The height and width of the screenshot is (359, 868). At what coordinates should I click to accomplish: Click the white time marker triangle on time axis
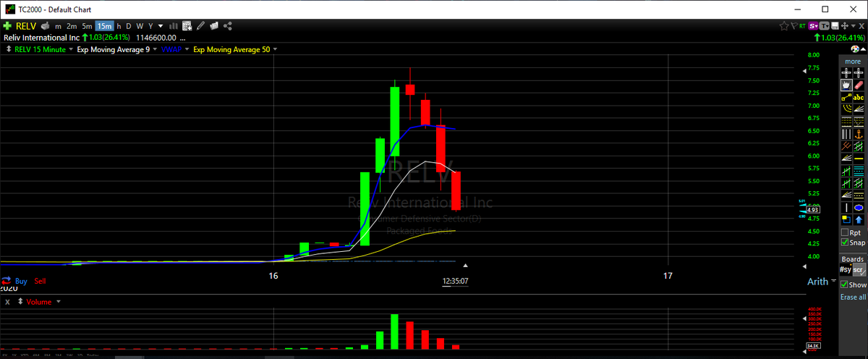click(466, 266)
